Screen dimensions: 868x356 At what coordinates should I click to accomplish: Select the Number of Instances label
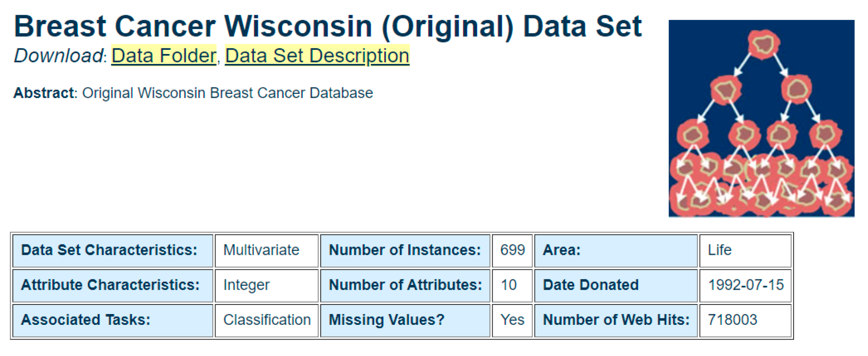[405, 250]
